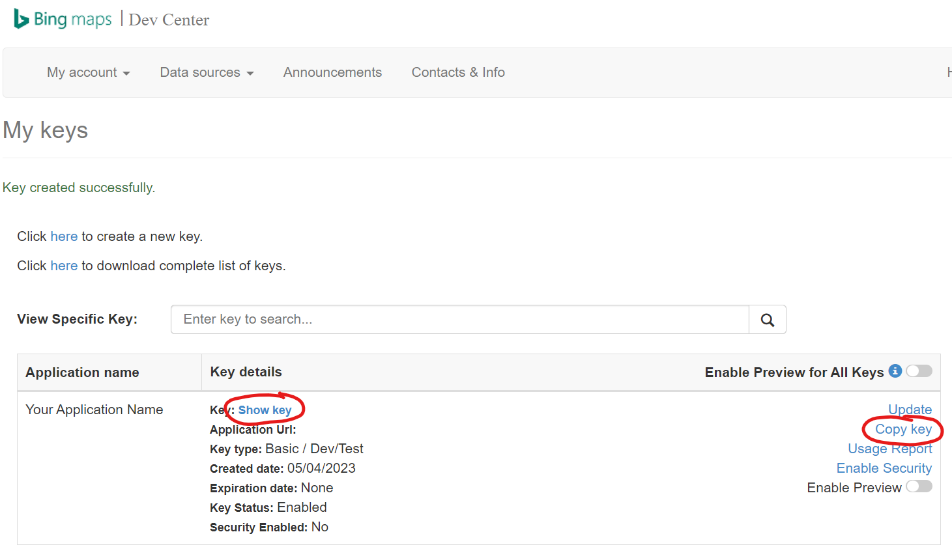The height and width of the screenshot is (560, 952).
Task: Click the Update link for the key
Action: (x=910, y=410)
